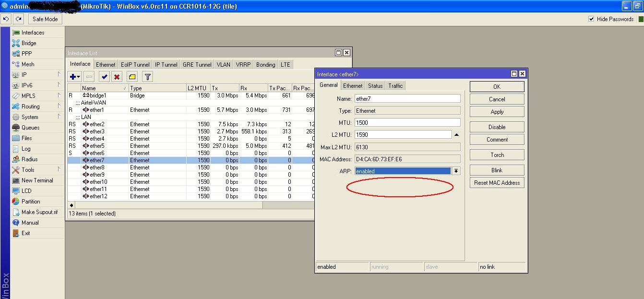Viewport: 644px width, 299px height.
Task: Click the Redo arrow in top toolbar
Action: 18,19
